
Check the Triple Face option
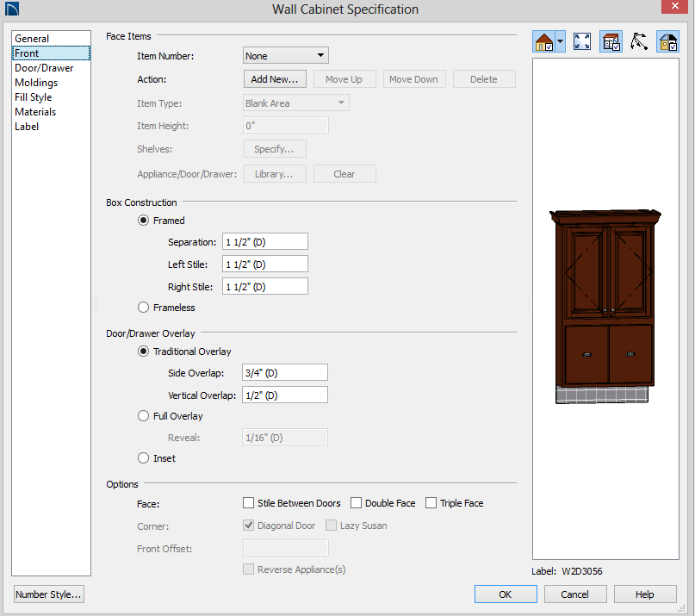point(431,503)
